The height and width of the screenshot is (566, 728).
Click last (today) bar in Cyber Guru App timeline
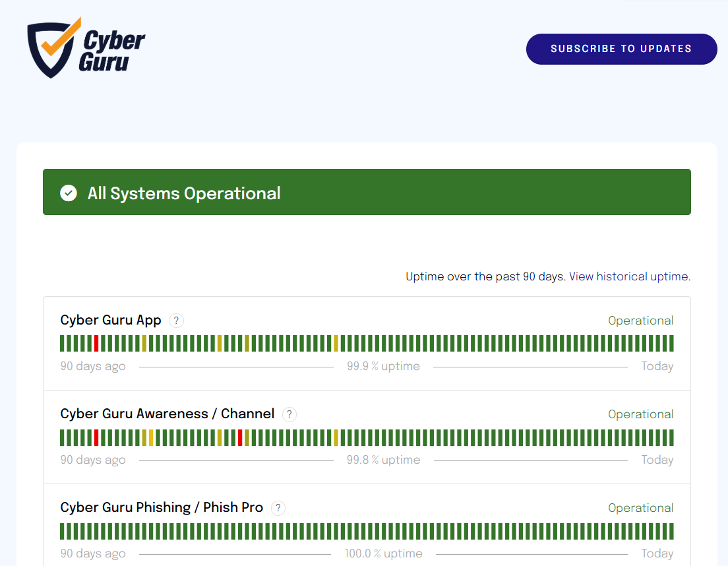click(671, 344)
